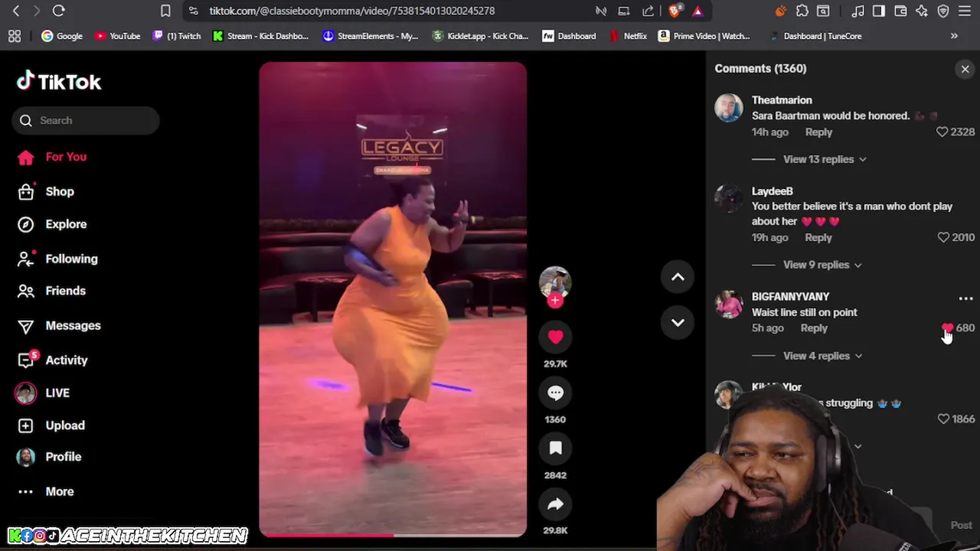Open Brave Shields lion icon
This screenshot has width=980, height=551.
pos(675,11)
